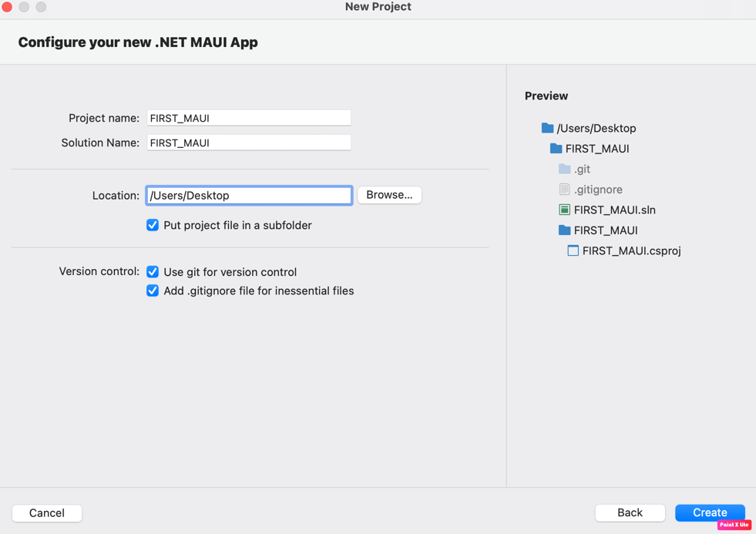Uncheck Add .gitignore file for inessential files
The width and height of the screenshot is (756, 534).
[x=153, y=291]
